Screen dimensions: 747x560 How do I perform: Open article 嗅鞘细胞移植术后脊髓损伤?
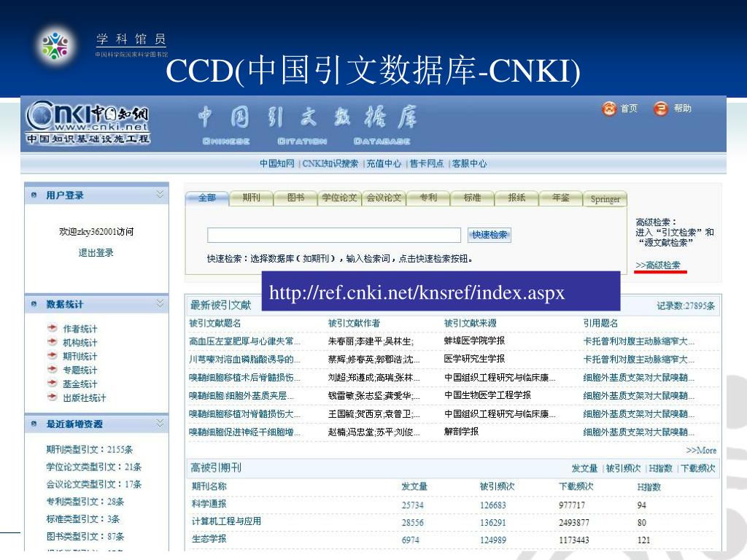(x=244, y=377)
